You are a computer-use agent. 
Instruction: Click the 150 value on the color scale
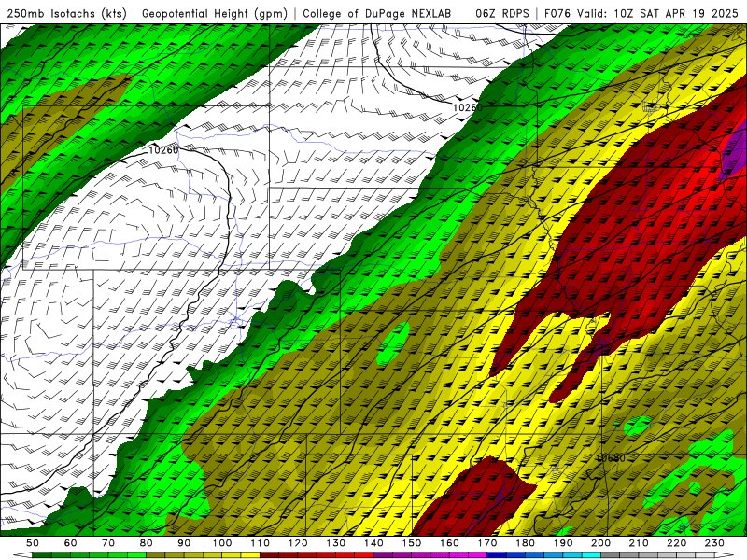(x=412, y=543)
